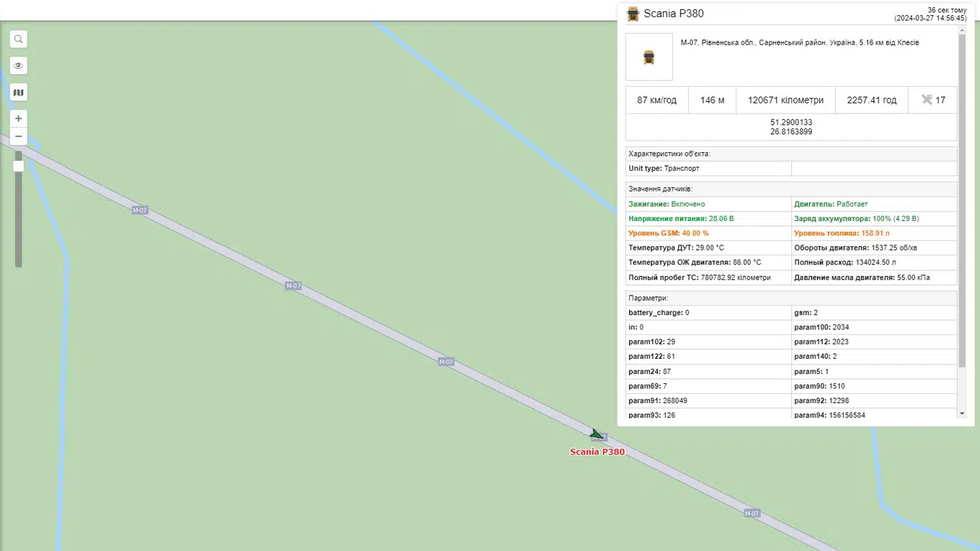The height and width of the screenshot is (551, 980).
Task: Click the latitude value 51.2900133
Action: click(791, 123)
